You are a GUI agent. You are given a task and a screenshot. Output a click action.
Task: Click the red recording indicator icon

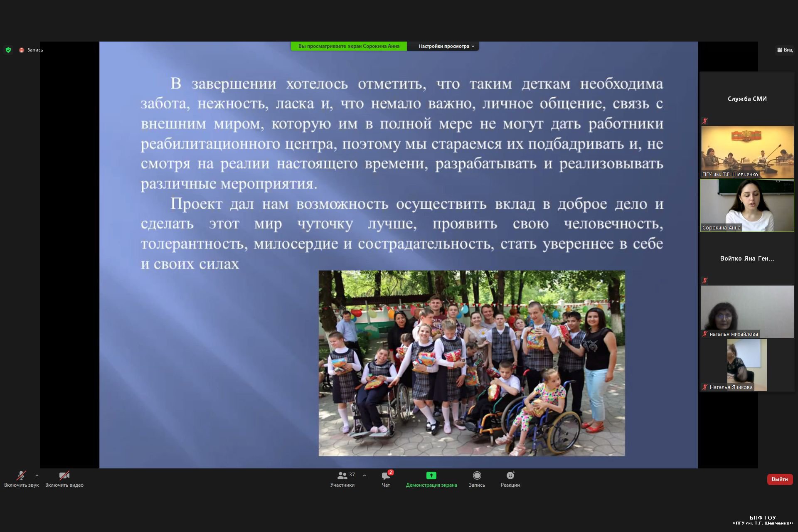(22, 50)
